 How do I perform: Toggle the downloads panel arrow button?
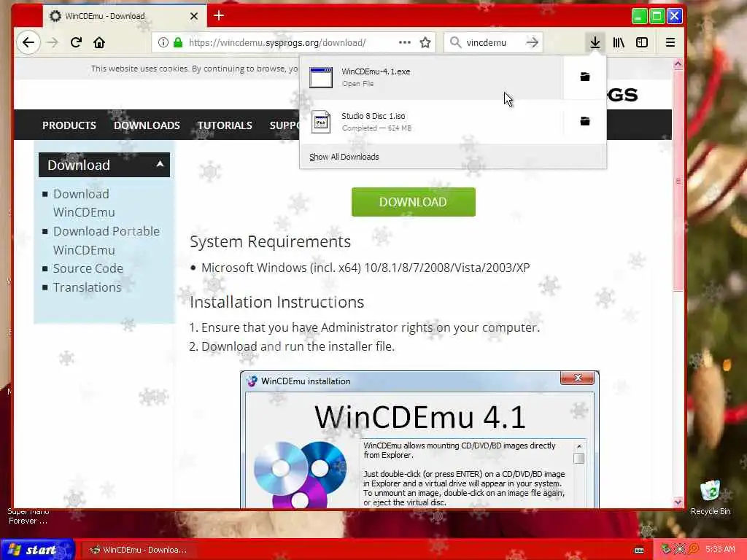pyautogui.click(x=595, y=42)
